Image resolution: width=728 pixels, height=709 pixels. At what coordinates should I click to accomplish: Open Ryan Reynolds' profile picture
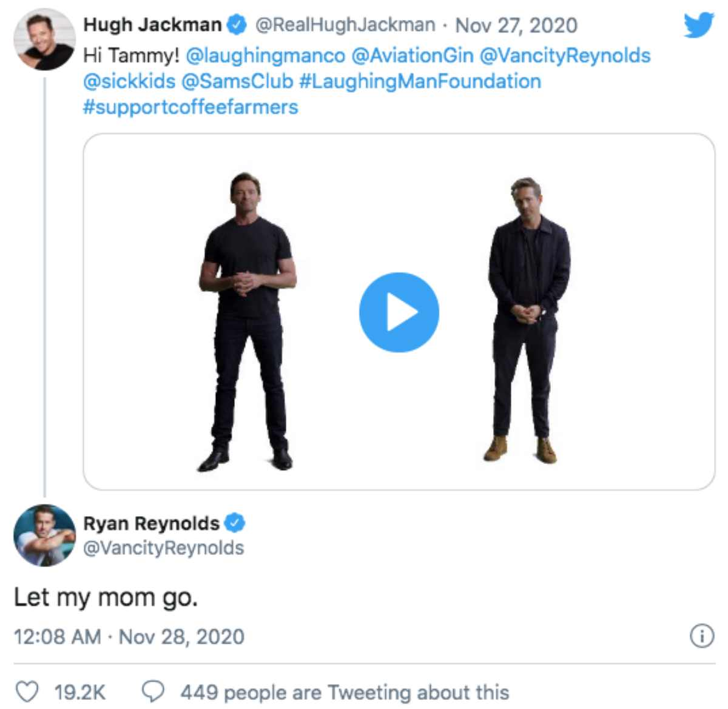point(44,535)
